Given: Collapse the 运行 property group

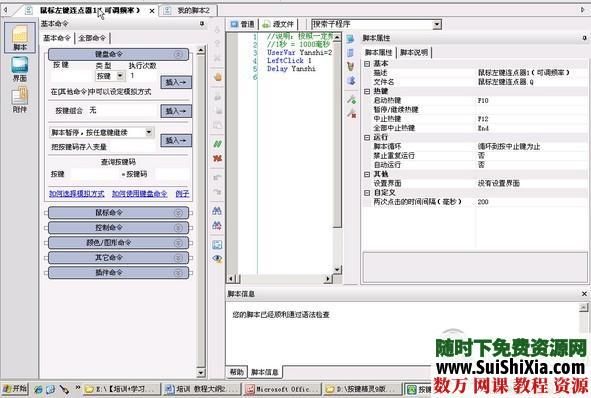Looking at the screenshot, I should (367, 138).
